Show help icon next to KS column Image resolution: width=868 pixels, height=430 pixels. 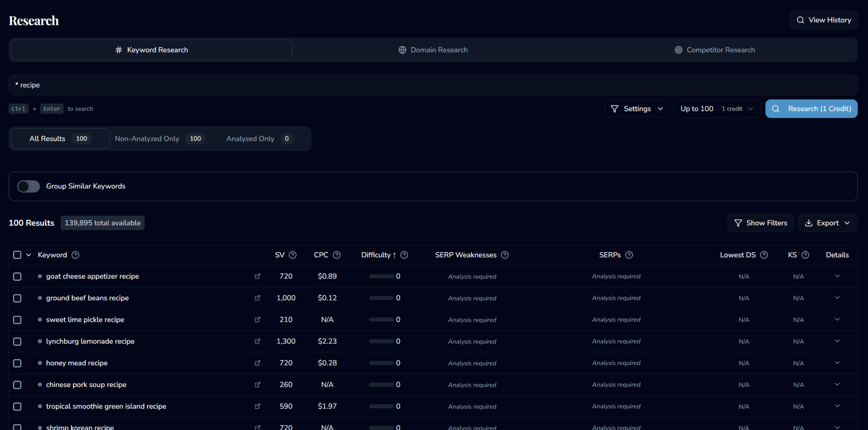805,255
